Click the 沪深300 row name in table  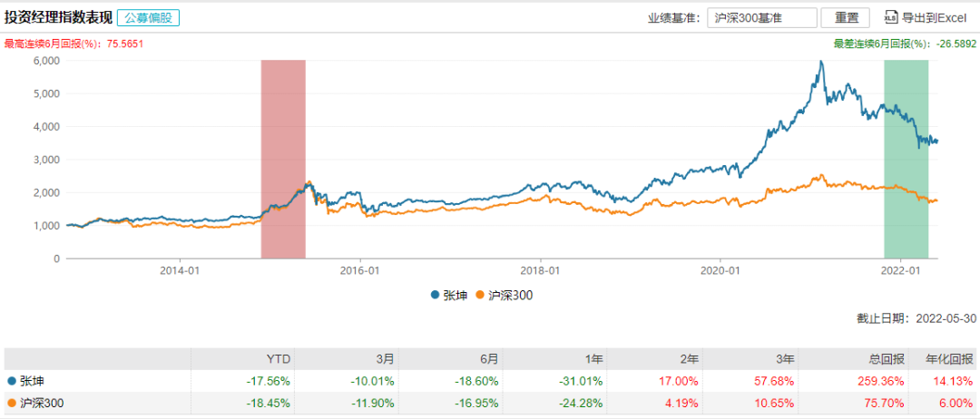coord(44,404)
